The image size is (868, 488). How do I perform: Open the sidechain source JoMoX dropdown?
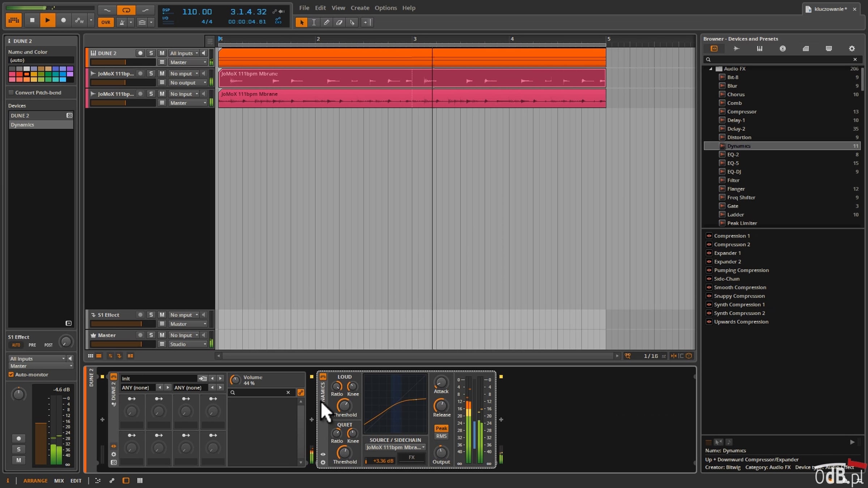(395, 448)
